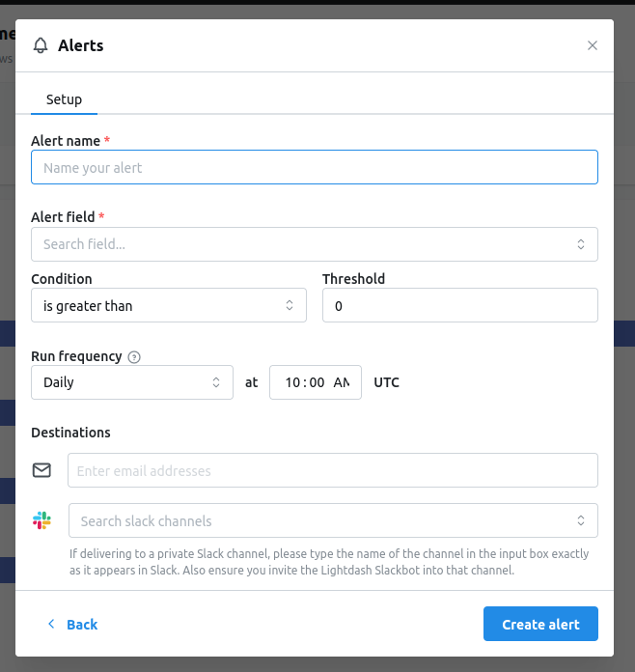The image size is (635, 672).
Task: Open the Alert field search dropdown
Action: pyautogui.click(x=314, y=244)
